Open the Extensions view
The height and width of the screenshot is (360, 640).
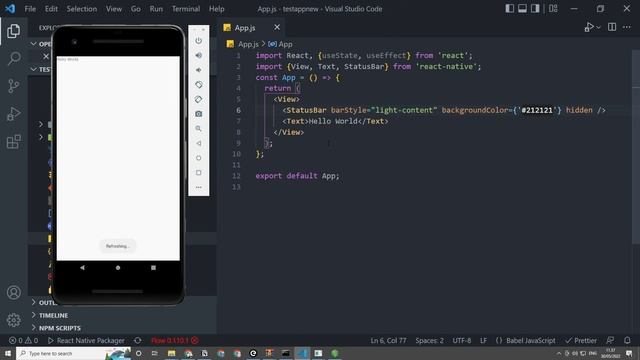pyautogui.click(x=13, y=142)
